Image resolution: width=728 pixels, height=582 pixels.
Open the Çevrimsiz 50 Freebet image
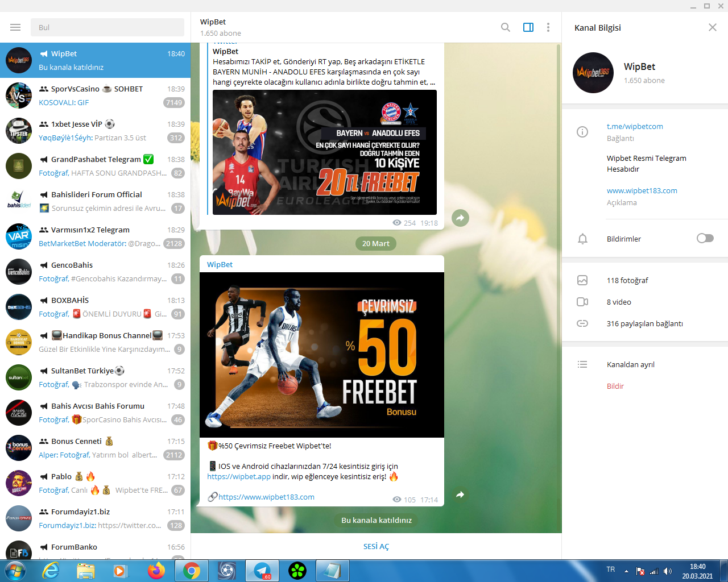322,355
